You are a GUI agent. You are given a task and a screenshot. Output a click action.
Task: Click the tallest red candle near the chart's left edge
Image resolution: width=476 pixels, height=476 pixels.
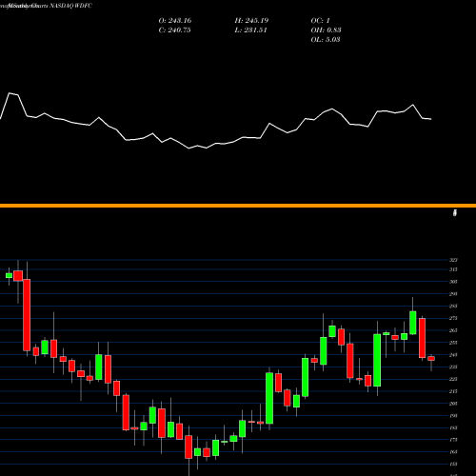[27, 315]
